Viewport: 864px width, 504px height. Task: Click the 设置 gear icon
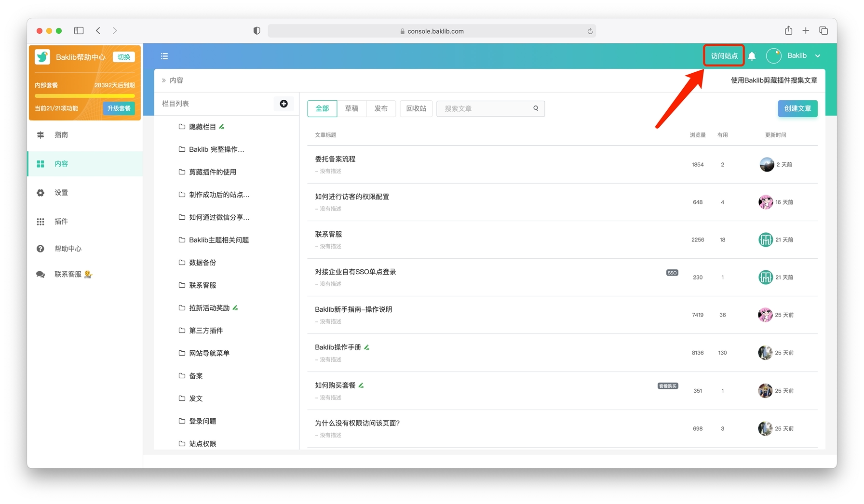[x=40, y=193]
